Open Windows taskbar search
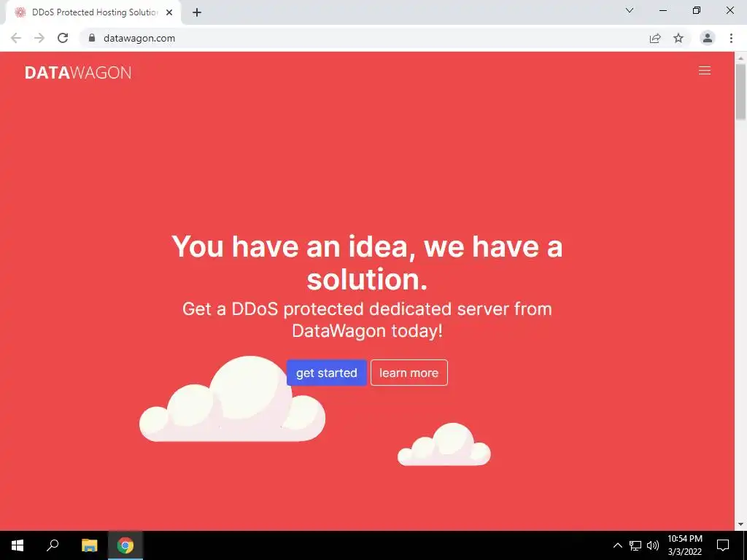Screen dimensions: 747x560 [x=53, y=545]
